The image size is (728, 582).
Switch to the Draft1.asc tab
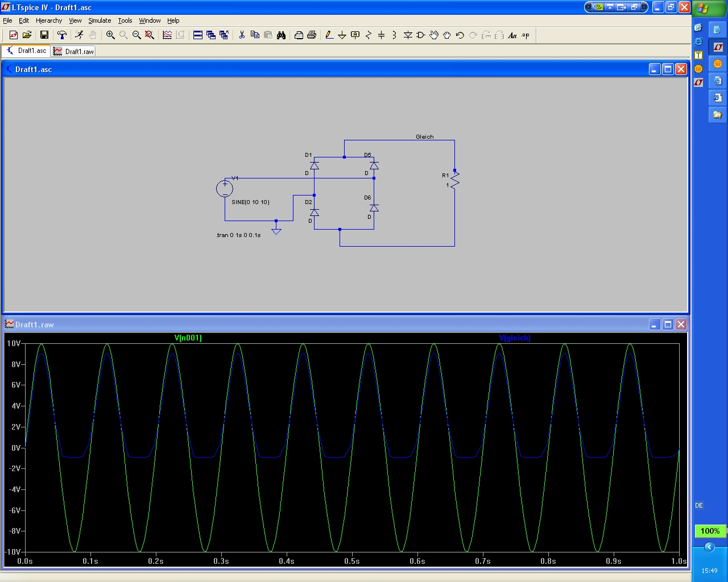[26, 51]
